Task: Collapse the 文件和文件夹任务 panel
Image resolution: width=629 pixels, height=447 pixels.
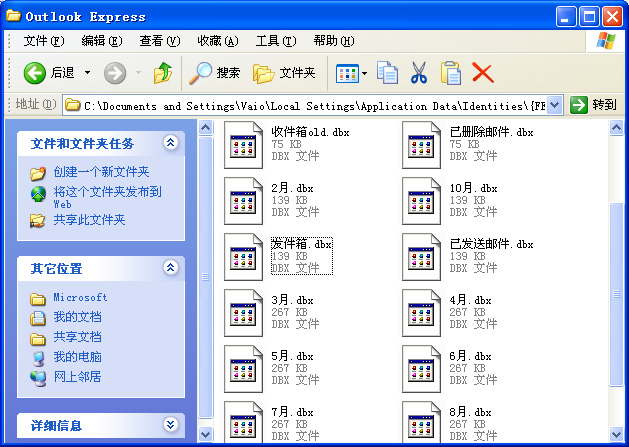Action: point(170,143)
